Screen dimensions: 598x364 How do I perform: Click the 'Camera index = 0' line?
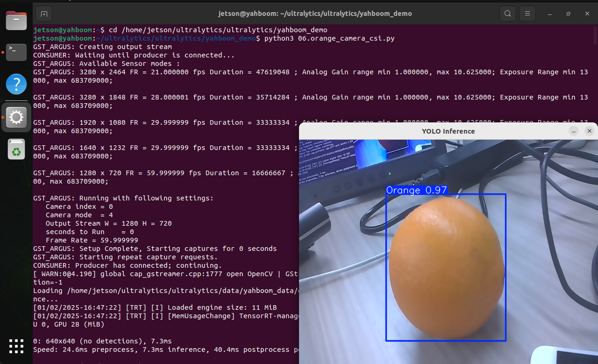tap(79, 207)
